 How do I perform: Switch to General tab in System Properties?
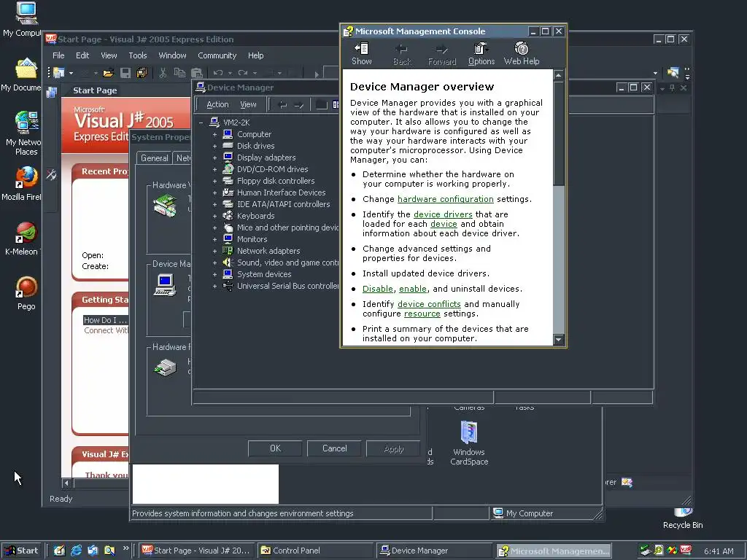coord(155,158)
